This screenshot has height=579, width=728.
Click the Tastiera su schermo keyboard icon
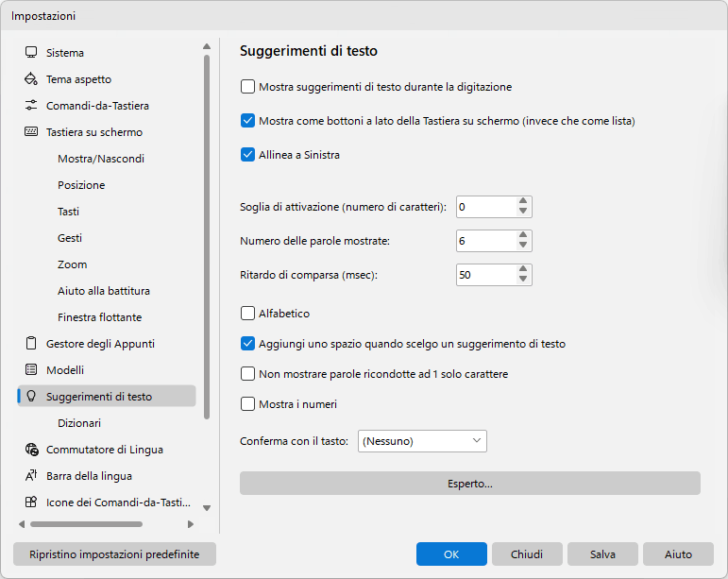click(31, 132)
